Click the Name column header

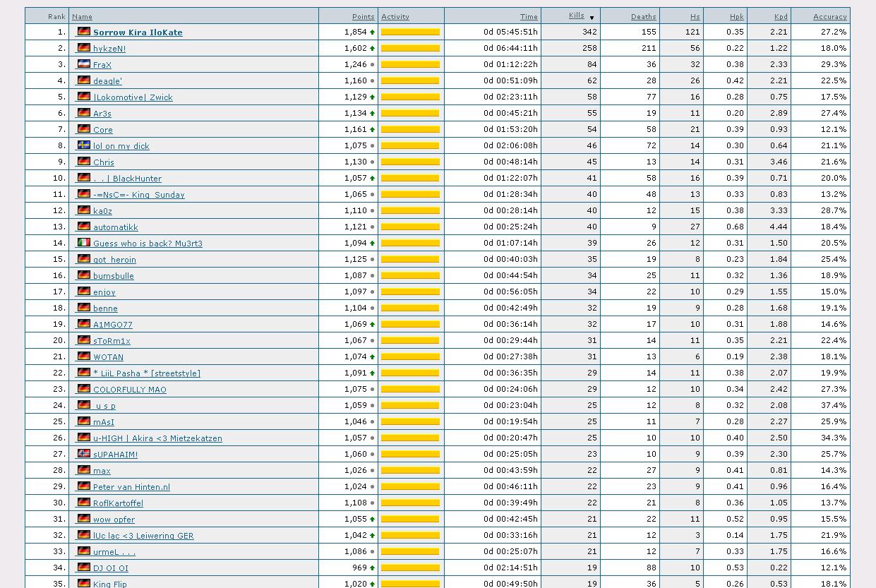click(82, 16)
